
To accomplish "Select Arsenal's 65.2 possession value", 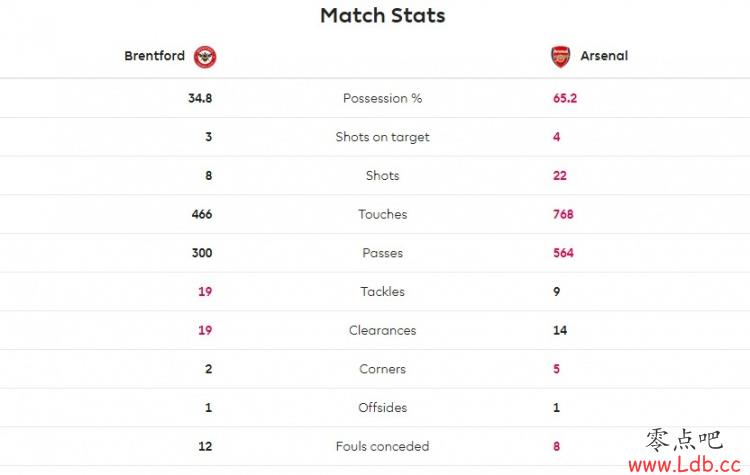I will 565,98.
